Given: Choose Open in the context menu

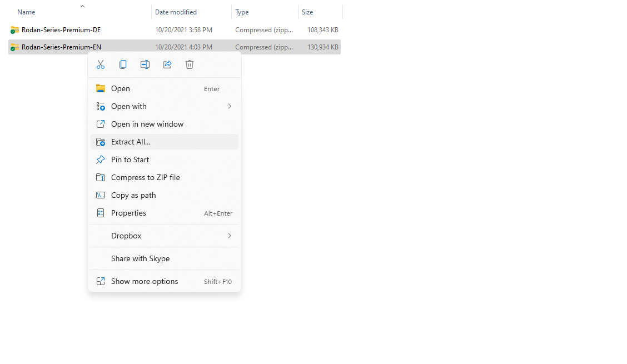Looking at the screenshot, I should pos(121,88).
